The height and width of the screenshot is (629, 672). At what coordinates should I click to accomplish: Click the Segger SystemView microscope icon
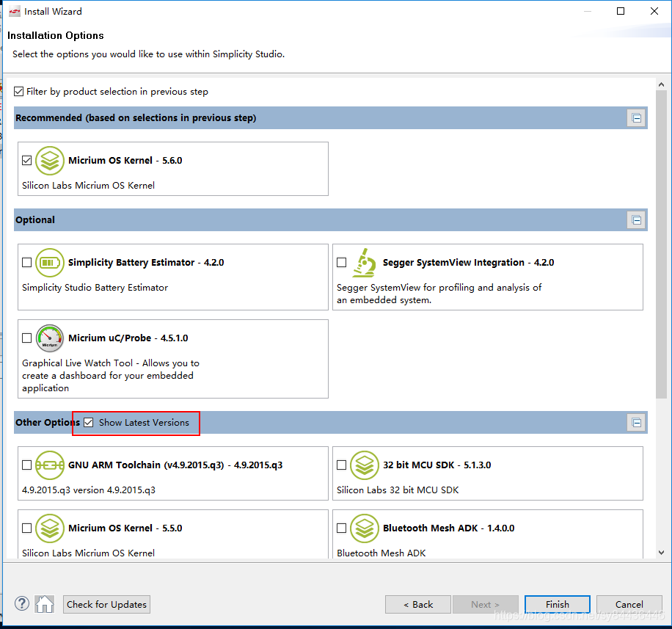click(364, 263)
